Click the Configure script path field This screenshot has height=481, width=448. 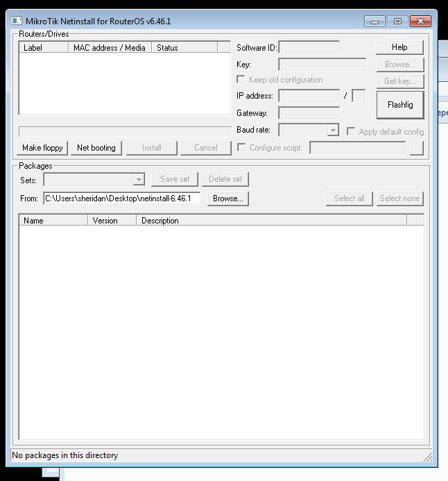(358, 148)
